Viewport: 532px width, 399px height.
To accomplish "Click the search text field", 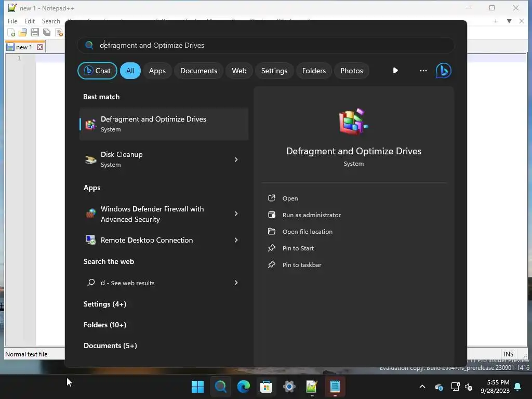I will point(265,45).
